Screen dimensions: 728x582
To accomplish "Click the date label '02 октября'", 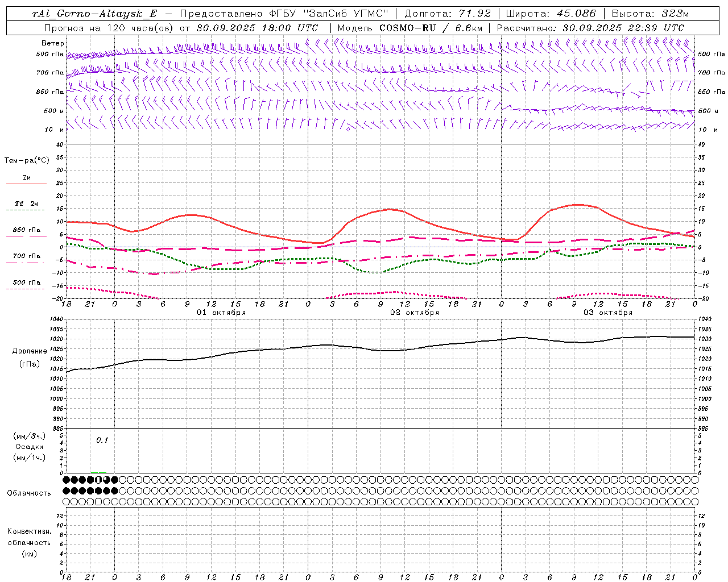I will [x=415, y=312].
